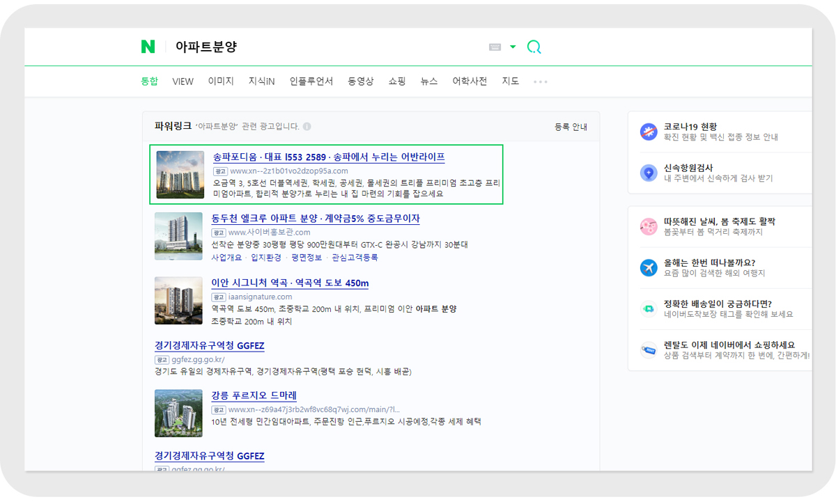Click the www.사이버홍보관.com URL

pos(269,233)
